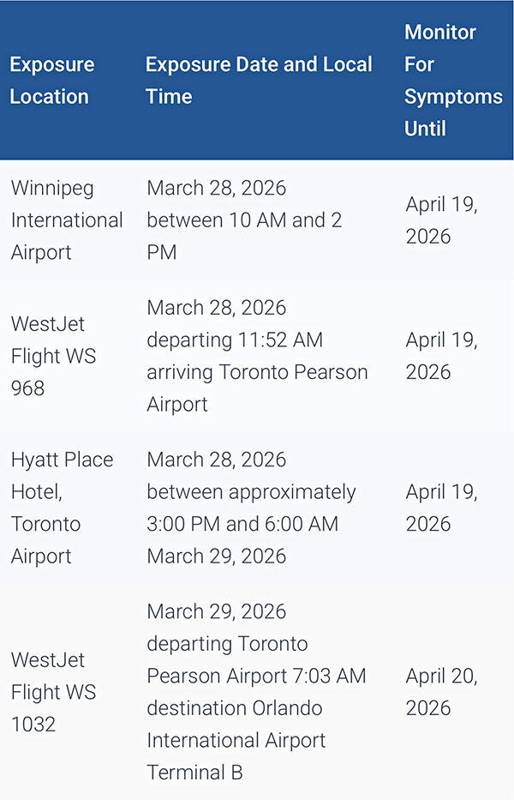The height and width of the screenshot is (812, 514).
Task: Click the 3:00 PM to 6:00 AM time cell
Action: pyautogui.click(x=250, y=508)
